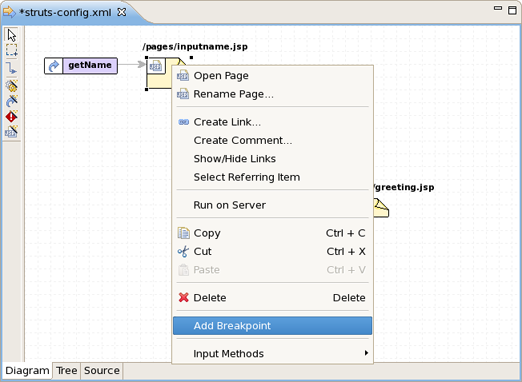Image resolution: width=522 pixels, height=382 pixels.
Task: Pick the add page tool in palette
Action: pyautogui.click(x=12, y=132)
